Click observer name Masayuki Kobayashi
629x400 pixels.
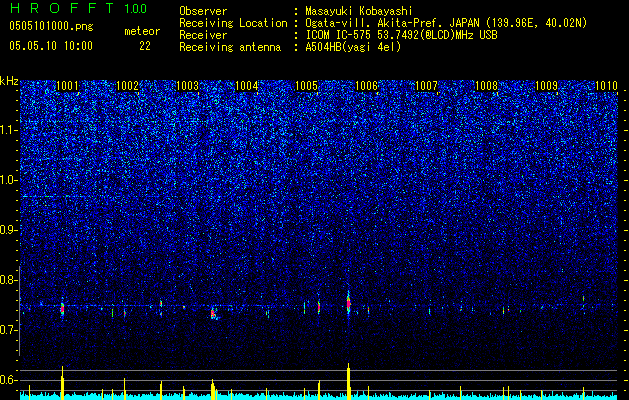[359, 11]
